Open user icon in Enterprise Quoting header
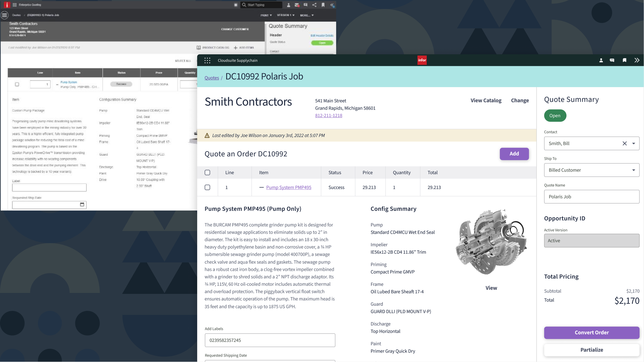The width and height of the screenshot is (644, 362). pyautogui.click(x=289, y=5)
